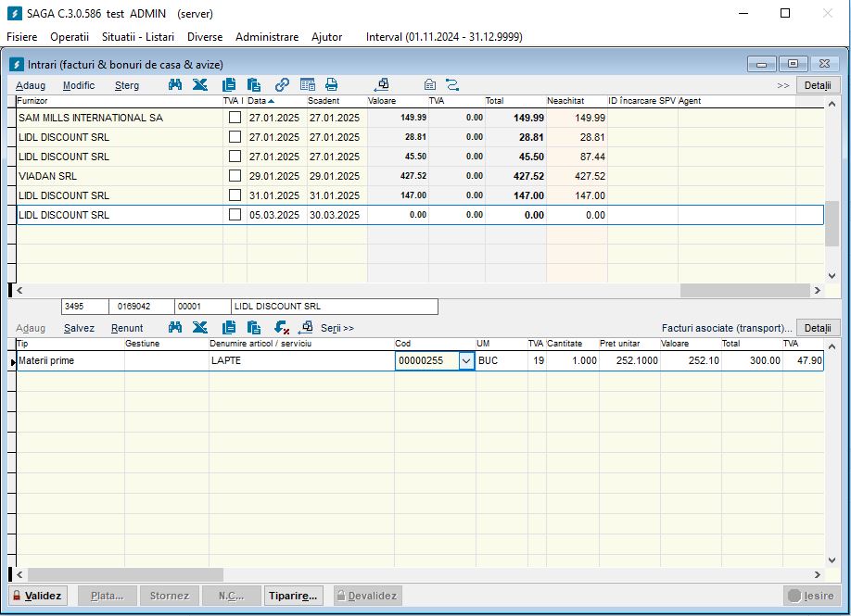The width and height of the screenshot is (851, 616).
Task: Copy the article line with the lower copy icon
Action: (229, 328)
